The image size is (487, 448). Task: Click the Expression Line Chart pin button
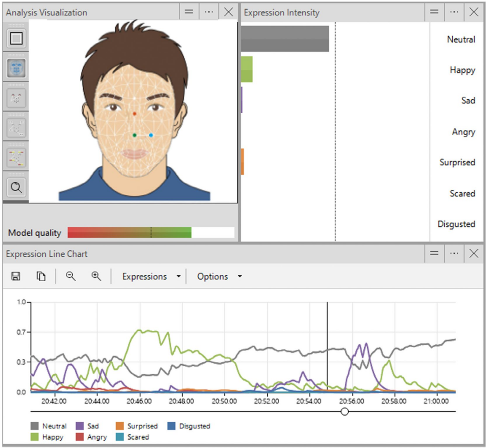434,253
